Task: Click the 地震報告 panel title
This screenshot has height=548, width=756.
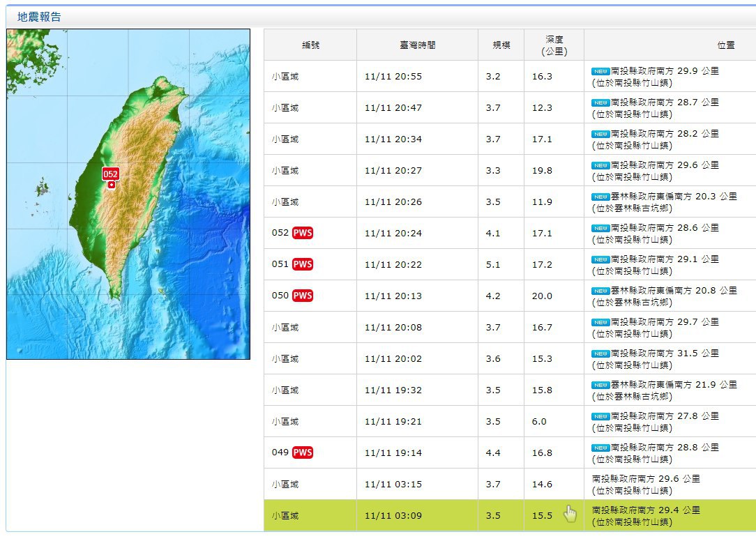Action: click(39, 17)
